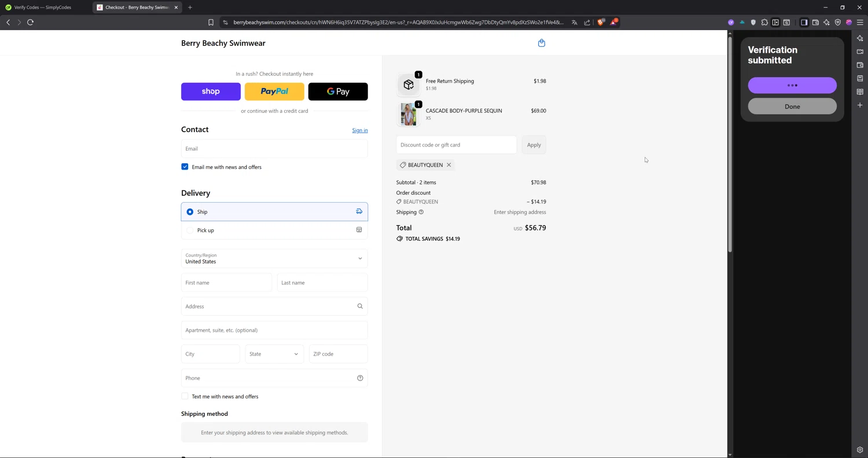Open the browser profile avatar
This screenshot has width=868, height=458.
click(x=849, y=23)
